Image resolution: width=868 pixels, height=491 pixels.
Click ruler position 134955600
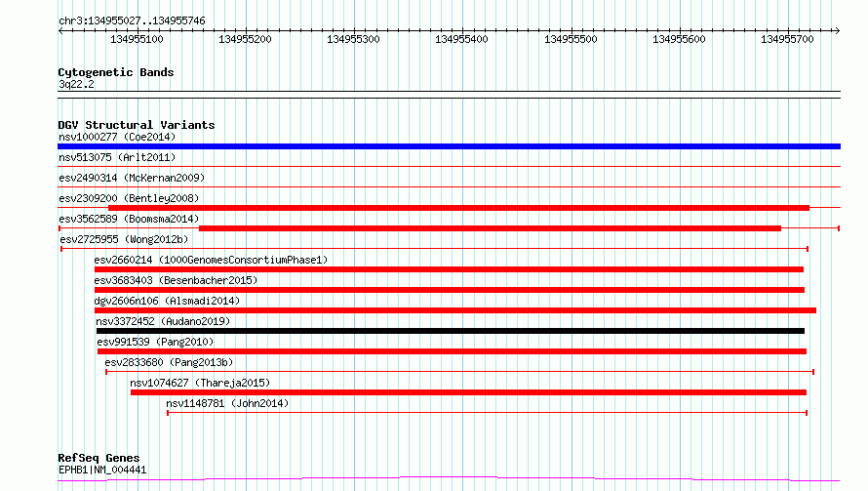pos(679,39)
